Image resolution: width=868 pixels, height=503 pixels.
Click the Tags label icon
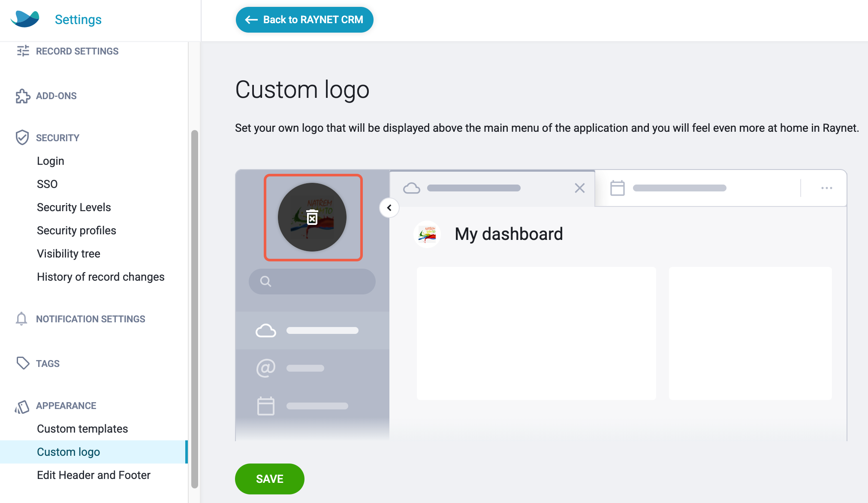23,363
